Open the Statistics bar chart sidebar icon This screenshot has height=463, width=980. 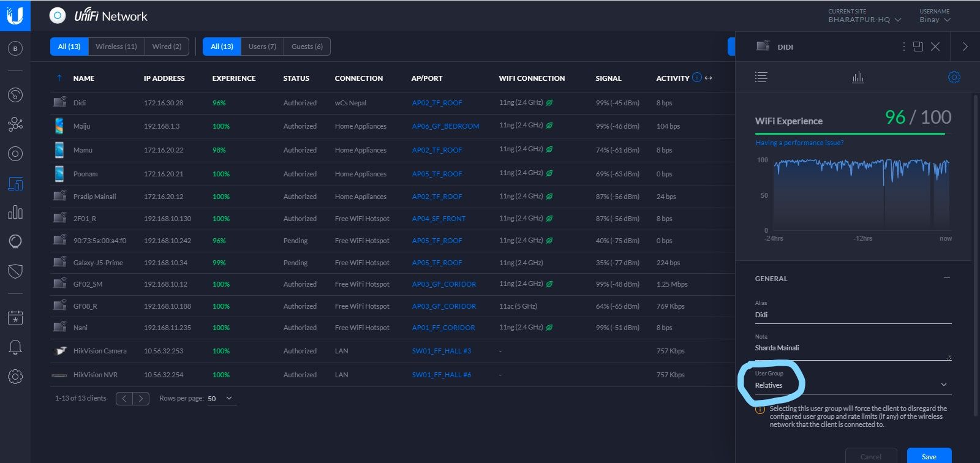point(15,213)
